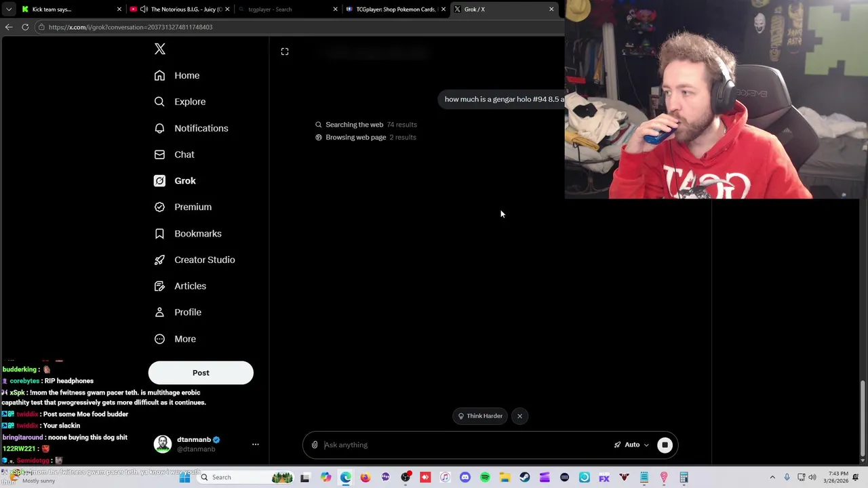Click the browser back arrow

click(9, 27)
